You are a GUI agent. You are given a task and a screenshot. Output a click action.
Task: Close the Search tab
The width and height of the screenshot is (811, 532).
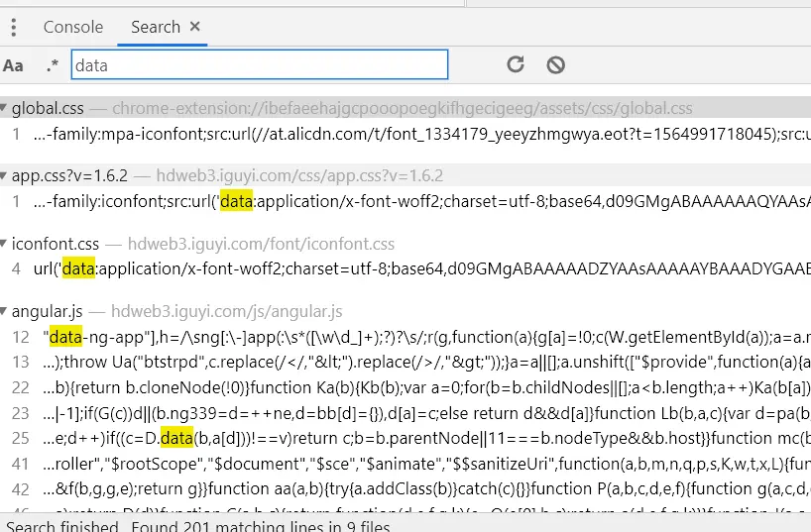[x=195, y=27]
